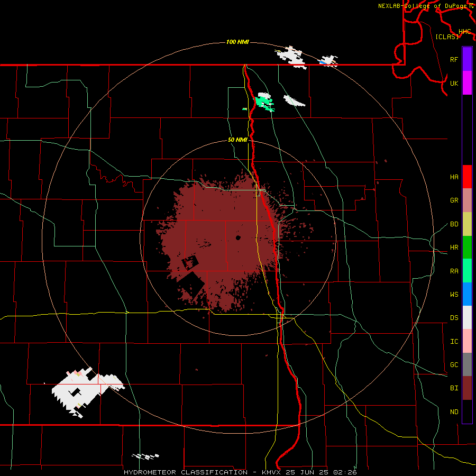This screenshot has width=476, height=476.
Task: Click the ND black color swatch
Action: point(467,411)
